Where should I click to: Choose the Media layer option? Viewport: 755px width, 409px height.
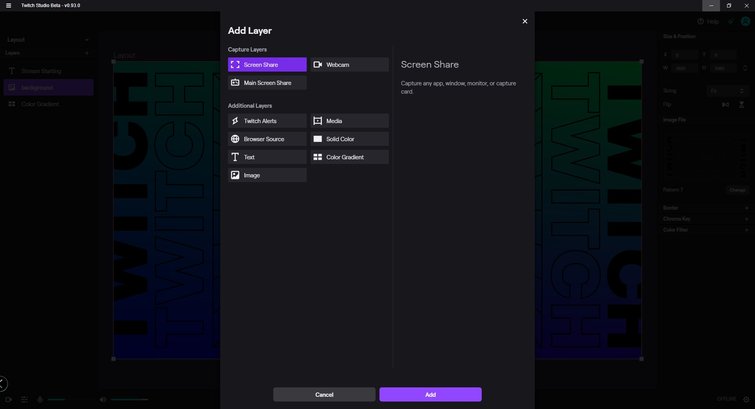tap(350, 121)
